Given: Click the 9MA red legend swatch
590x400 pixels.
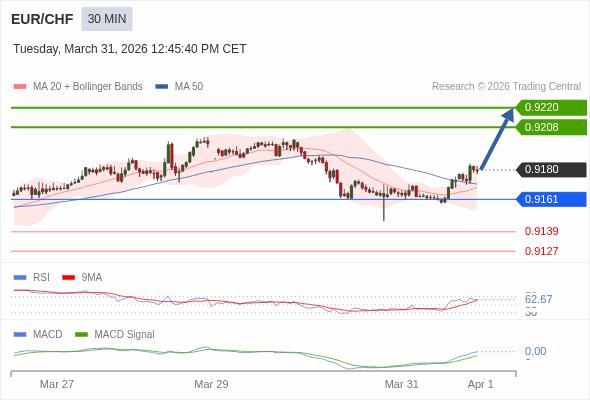Looking at the screenshot, I should (x=68, y=278).
